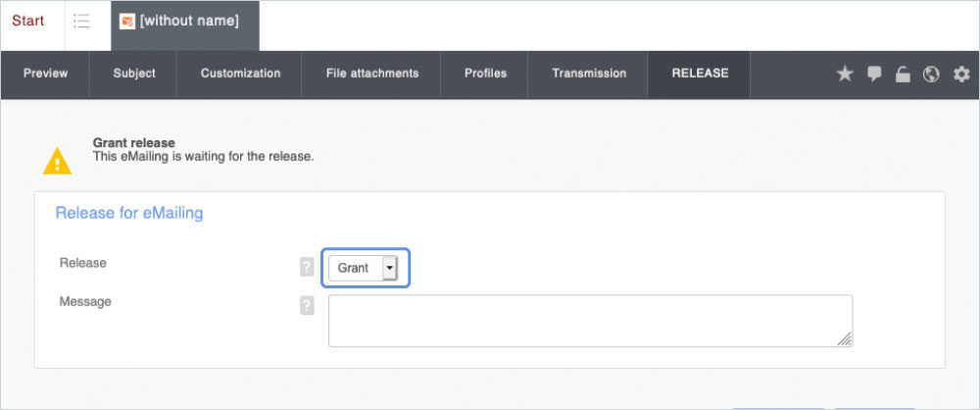Click the Start link
Screen dimensions: 980x410
pos(28,22)
